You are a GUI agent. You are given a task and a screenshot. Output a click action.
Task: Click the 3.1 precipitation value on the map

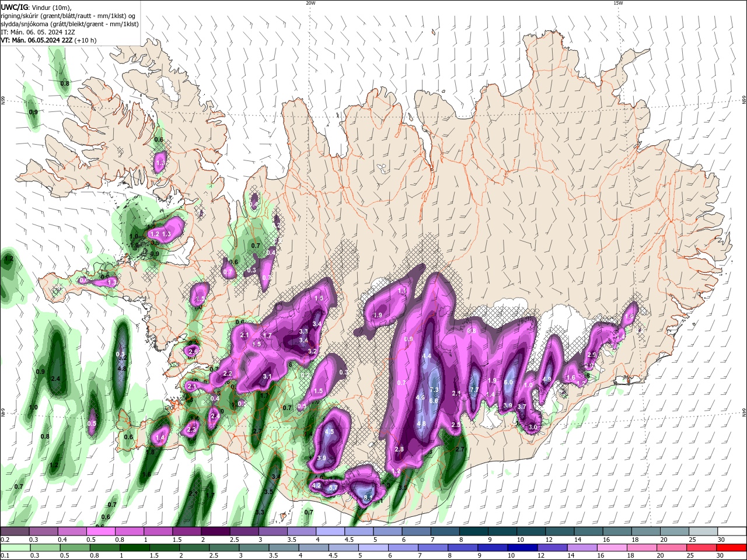tap(267, 377)
